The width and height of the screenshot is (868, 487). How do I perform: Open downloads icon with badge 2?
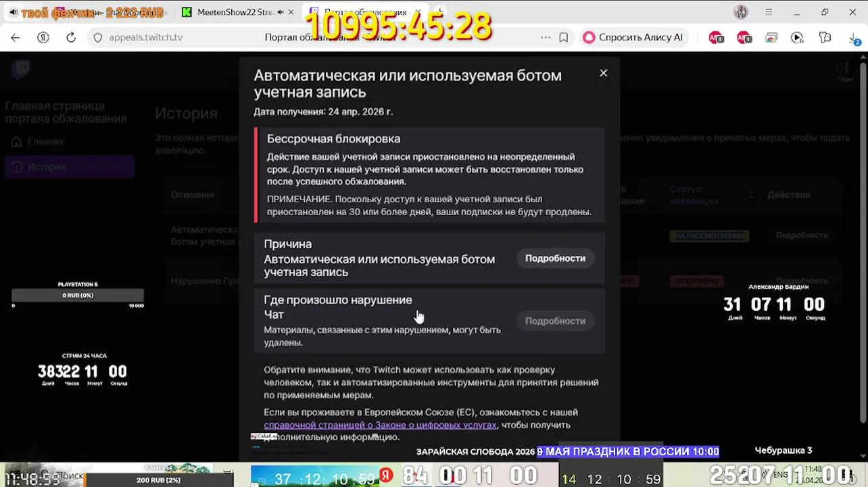(x=854, y=38)
